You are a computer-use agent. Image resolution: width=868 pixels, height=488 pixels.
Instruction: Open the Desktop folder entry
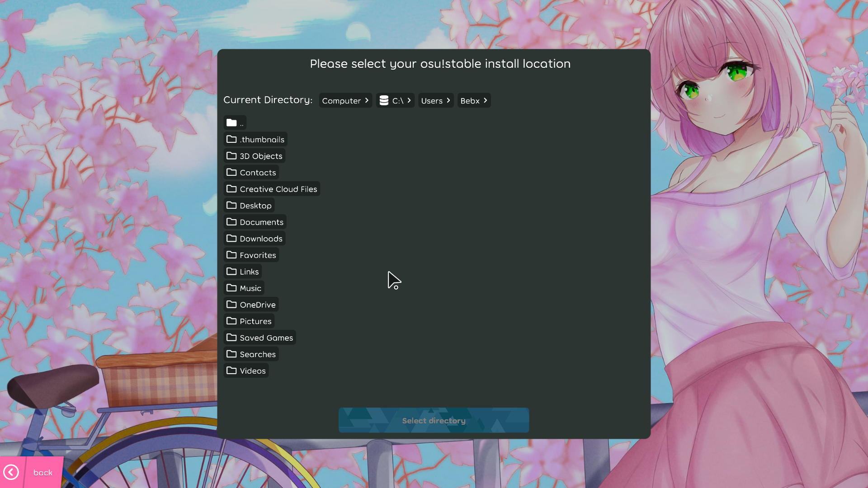[x=255, y=206]
